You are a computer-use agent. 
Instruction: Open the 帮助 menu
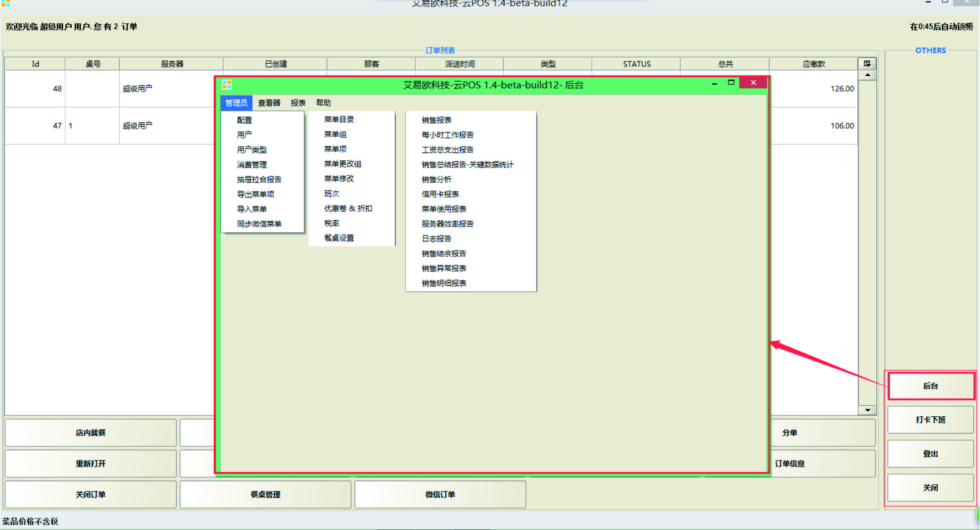(x=323, y=103)
